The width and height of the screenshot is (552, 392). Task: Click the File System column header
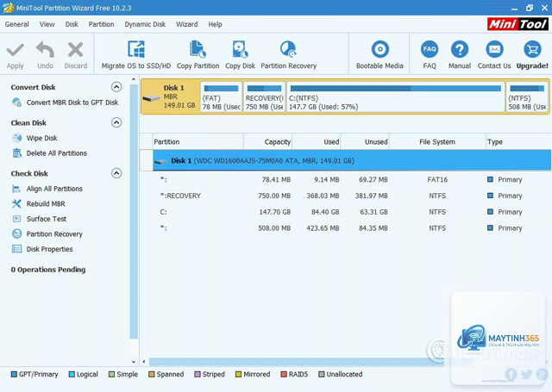pos(437,141)
